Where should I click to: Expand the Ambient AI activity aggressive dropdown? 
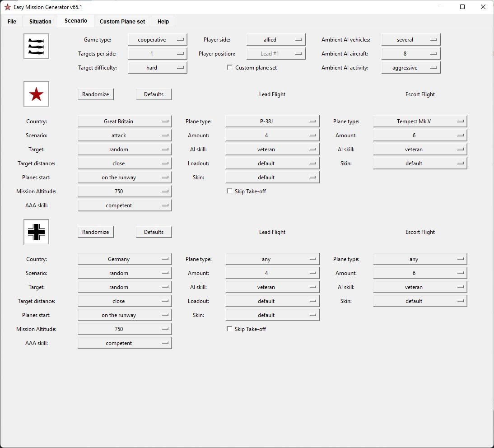pos(411,68)
